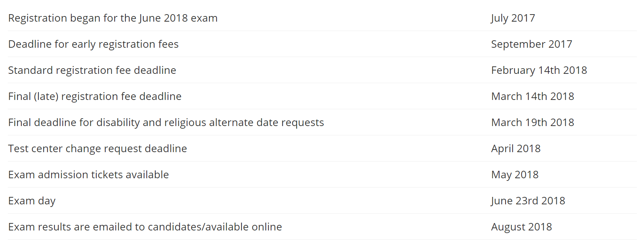Click the word 'religious' in the table
The width and height of the screenshot is (644, 245).
[x=185, y=122]
